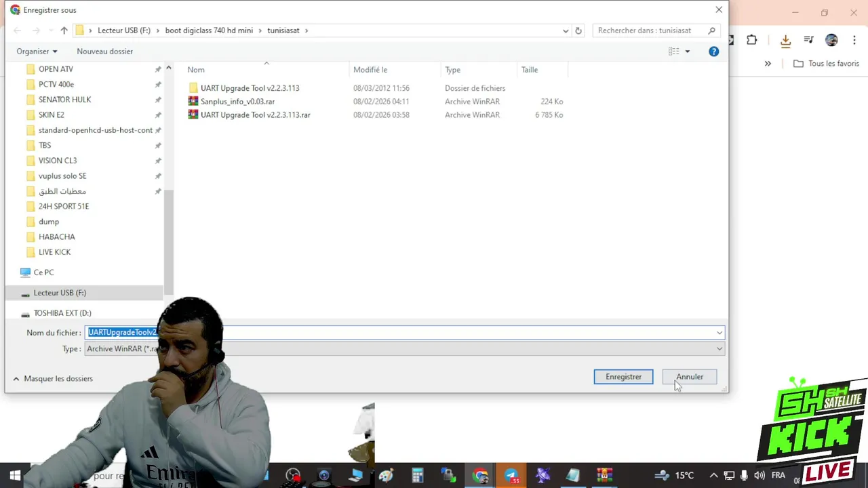The width and height of the screenshot is (868, 488).
Task: Select boot digiclass 740 hd mini breadcrumb
Action: point(209,30)
